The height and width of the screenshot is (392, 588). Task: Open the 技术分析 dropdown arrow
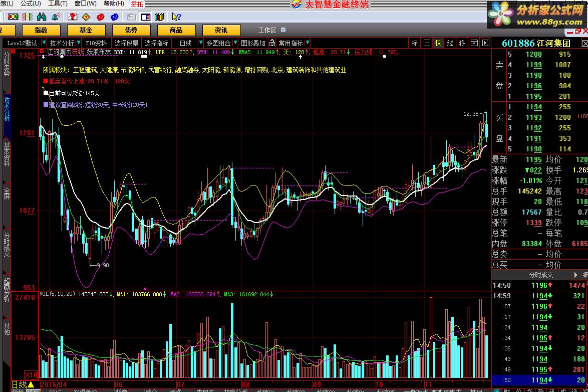coord(79,43)
